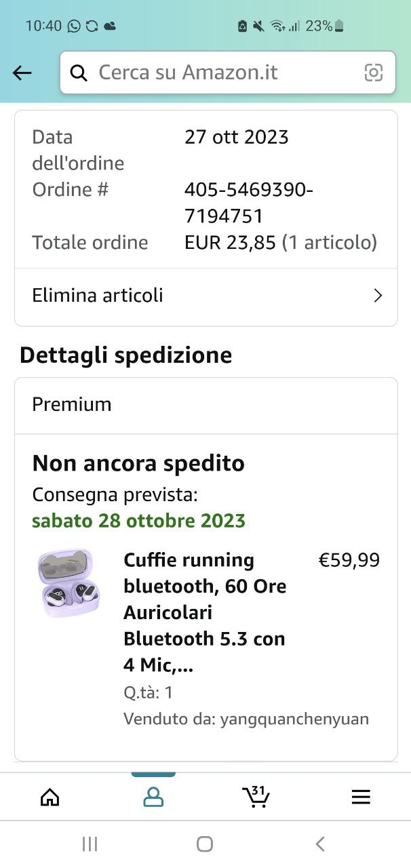Open the hamburger menu tab
Image resolution: width=411 pixels, height=868 pixels.
[x=361, y=797]
